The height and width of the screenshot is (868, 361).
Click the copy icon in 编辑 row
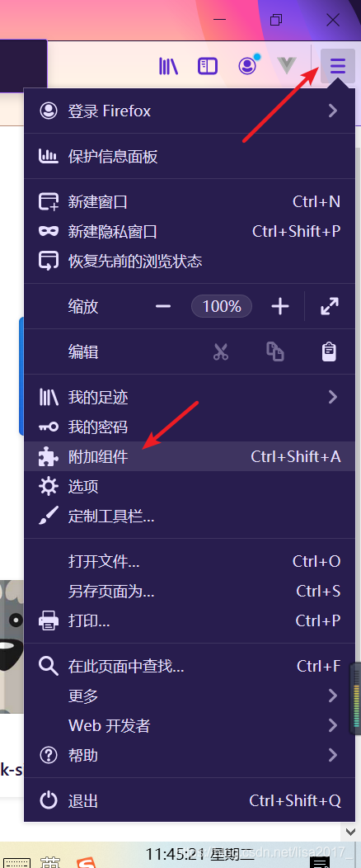click(x=274, y=351)
